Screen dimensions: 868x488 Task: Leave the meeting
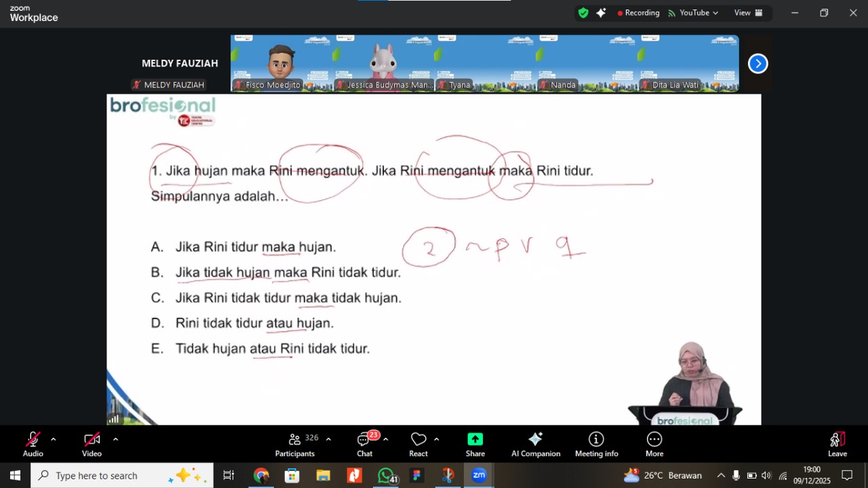click(x=837, y=445)
